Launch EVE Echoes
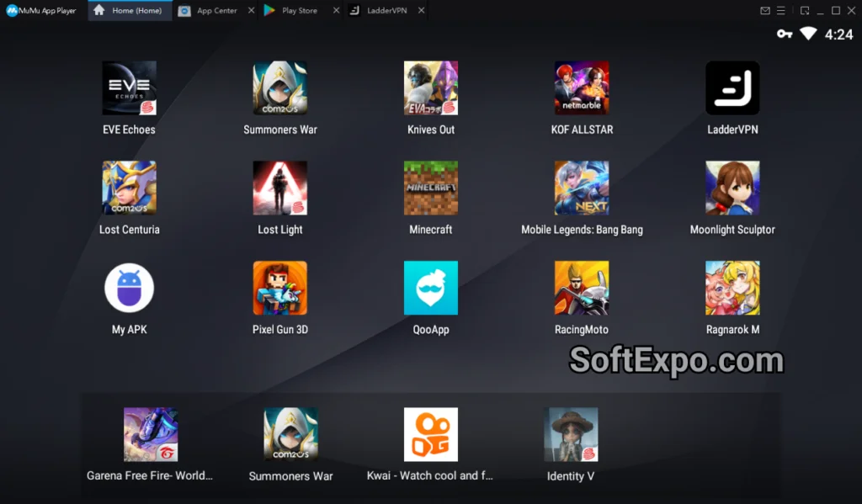Image resolution: width=862 pixels, height=504 pixels. click(129, 88)
